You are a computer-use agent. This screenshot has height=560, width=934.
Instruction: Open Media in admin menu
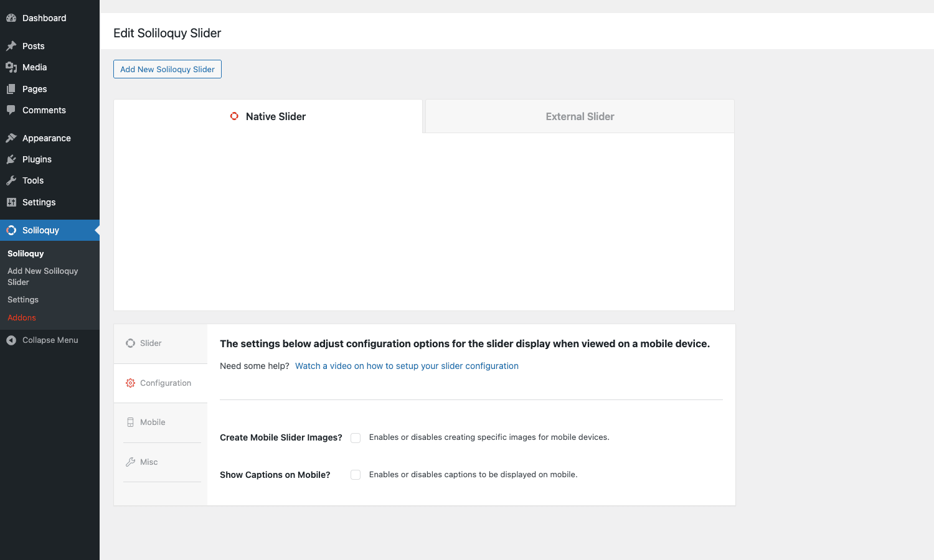[50, 67]
